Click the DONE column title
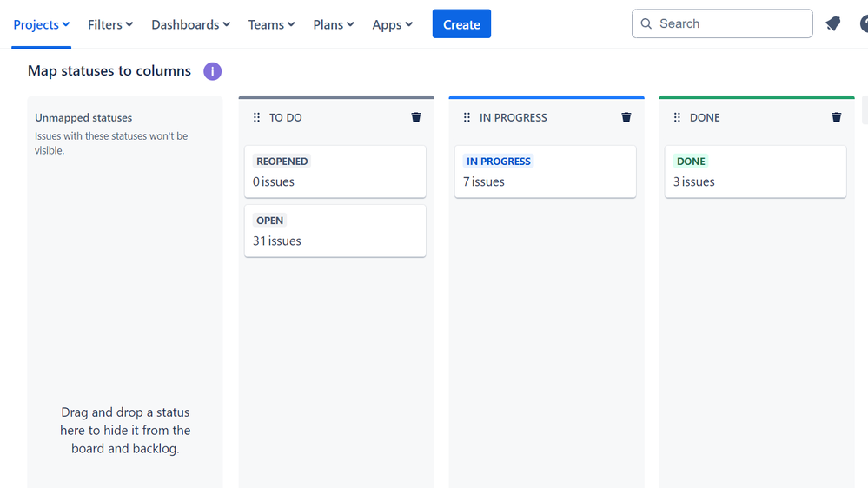 tap(705, 117)
